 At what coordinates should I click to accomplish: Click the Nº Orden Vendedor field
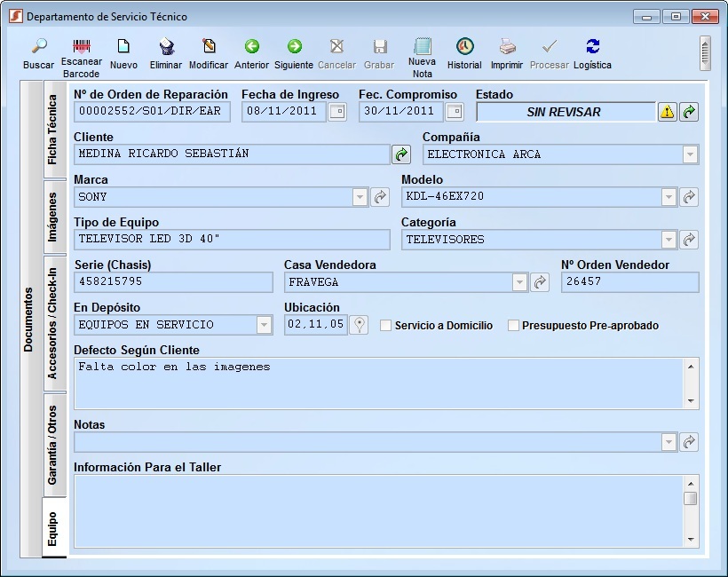coord(629,282)
